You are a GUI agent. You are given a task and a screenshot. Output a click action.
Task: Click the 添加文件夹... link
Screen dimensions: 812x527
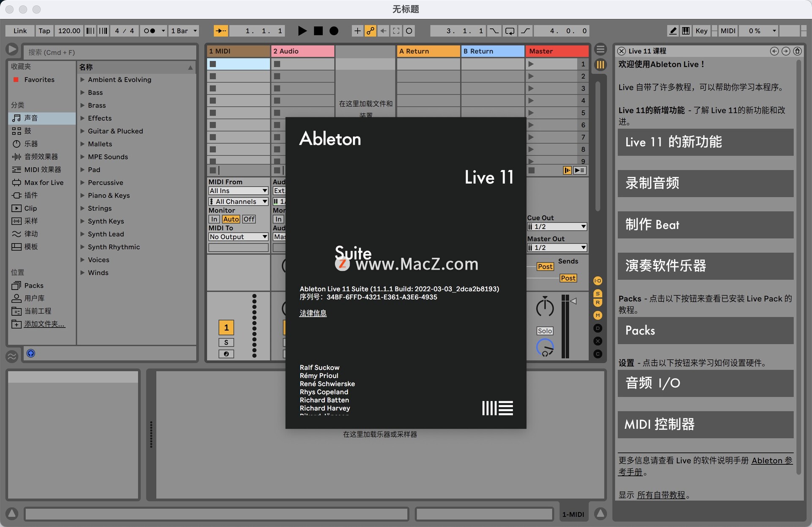pos(44,324)
